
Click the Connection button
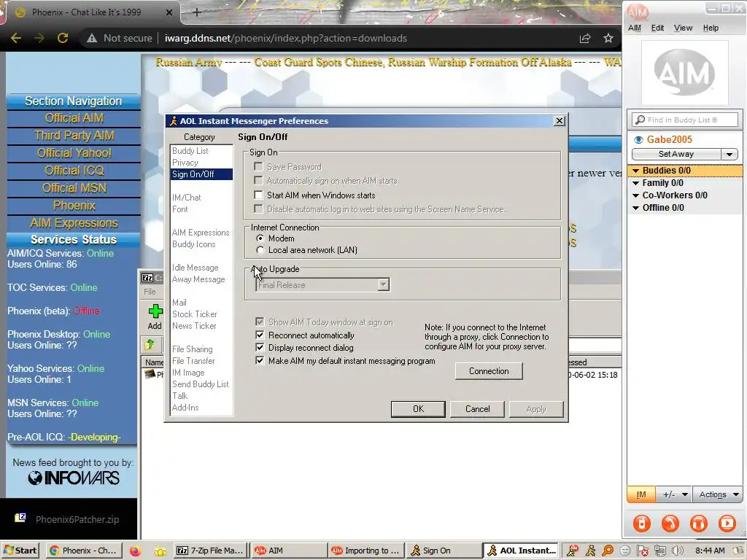click(489, 371)
